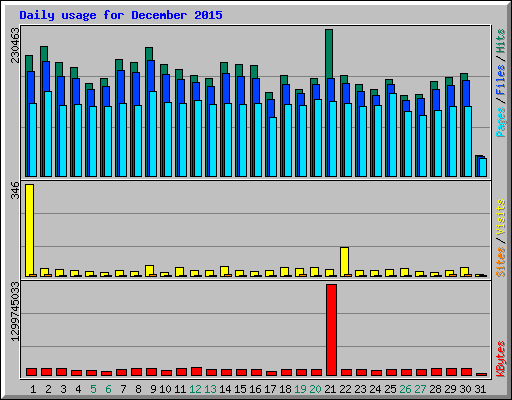Click the red KBytes bar for day 31
512x400 pixels.
click(481, 375)
